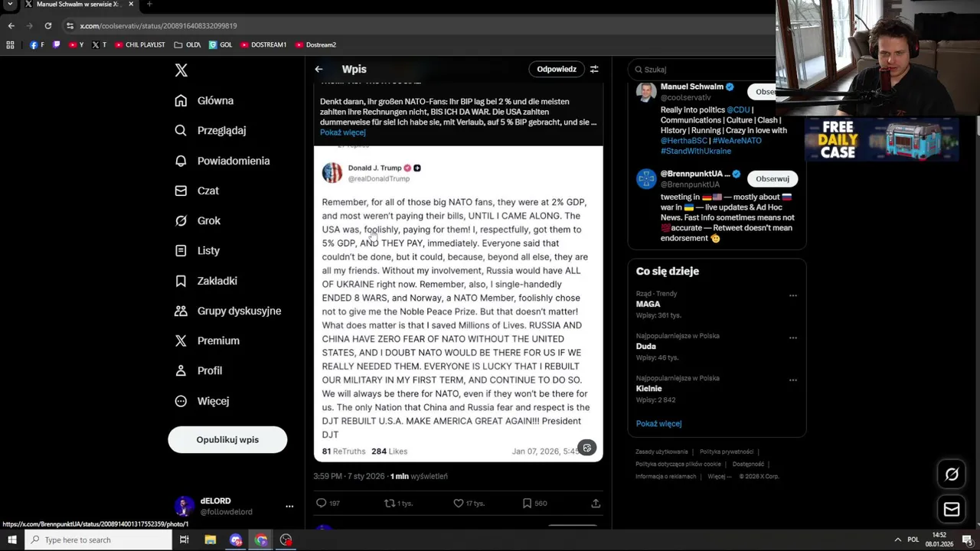This screenshot has width=980, height=551.
Task: Click the Odpowiedz button
Action: 557,69
